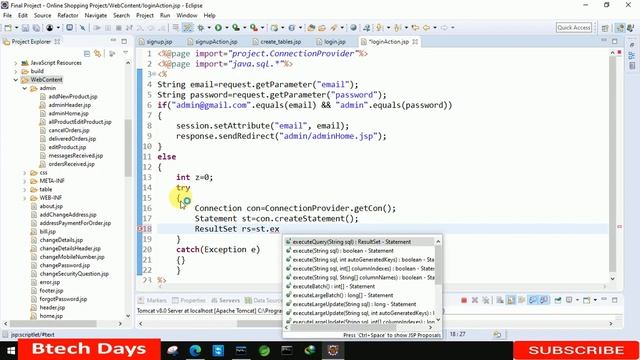Maximize the editor area
The height and width of the screenshot is (360, 640).
(615, 41)
